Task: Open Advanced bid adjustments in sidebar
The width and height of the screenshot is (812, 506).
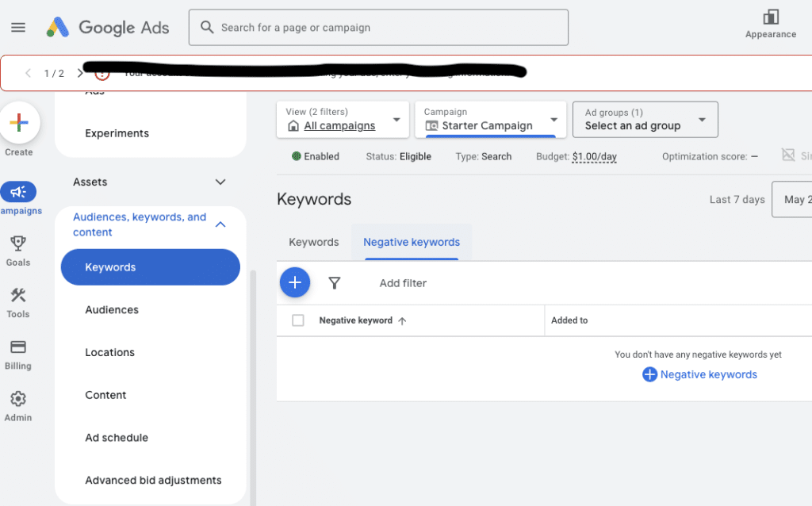Action: 153,480
